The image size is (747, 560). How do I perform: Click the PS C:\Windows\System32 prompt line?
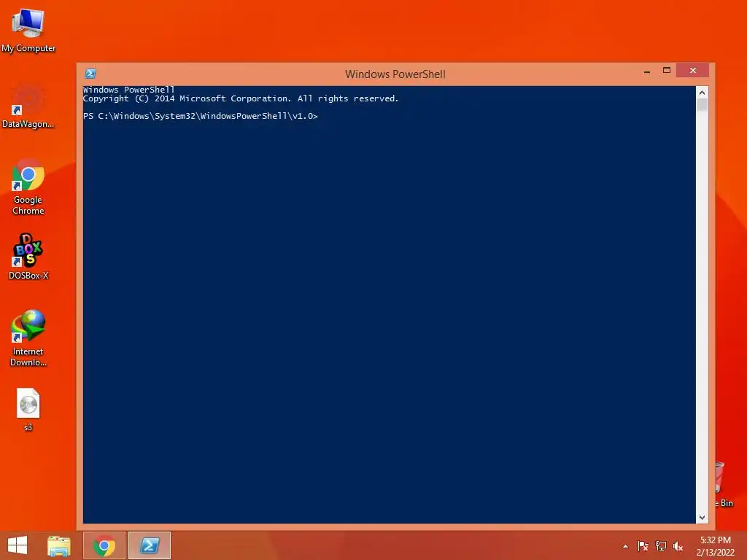pos(200,116)
